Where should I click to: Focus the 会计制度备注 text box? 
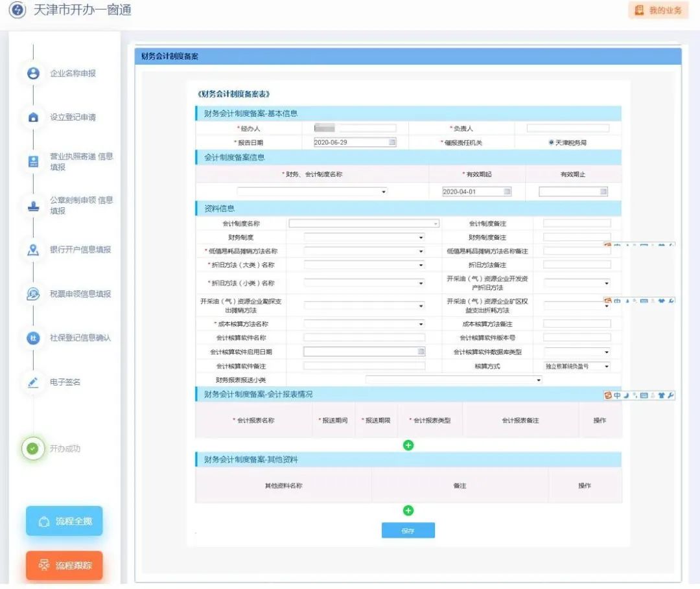coord(577,223)
